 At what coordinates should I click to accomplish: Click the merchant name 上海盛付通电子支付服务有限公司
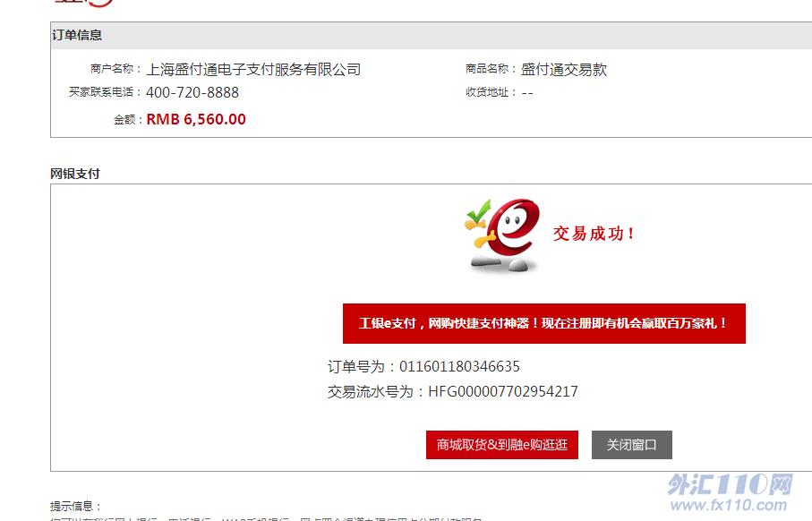pos(253,69)
